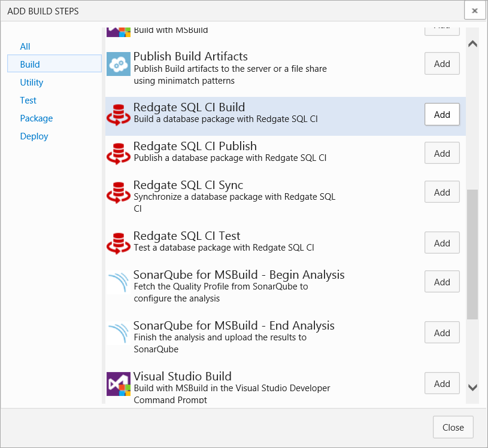Click the SonarQube End Analysis icon
The width and height of the screenshot is (488, 448).
[x=119, y=333]
